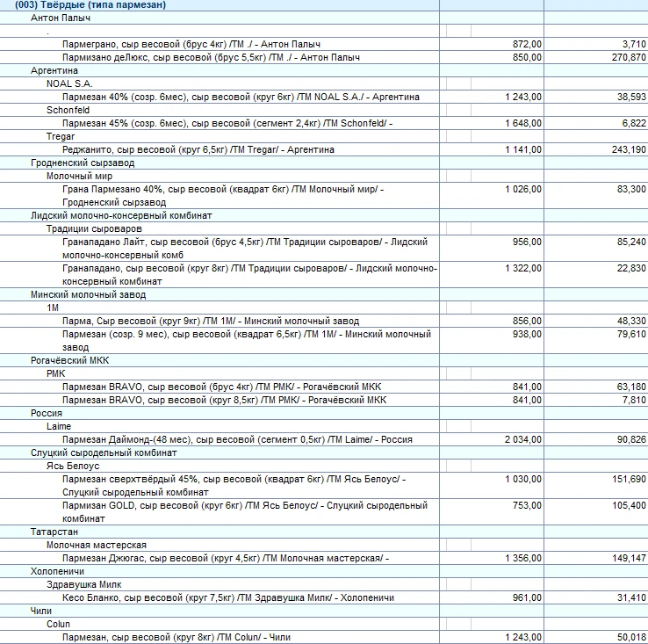
Task: Select the 'NOAL S.A.' brand row
Action: click(x=68, y=83)
